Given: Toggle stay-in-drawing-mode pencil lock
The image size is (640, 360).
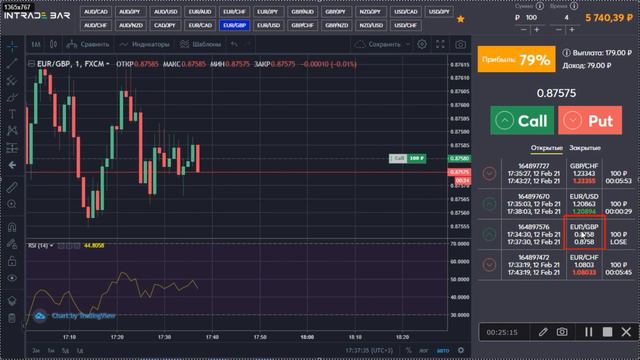Looking at the screenshot, I should pyautogui.click(x=12, y=244).
